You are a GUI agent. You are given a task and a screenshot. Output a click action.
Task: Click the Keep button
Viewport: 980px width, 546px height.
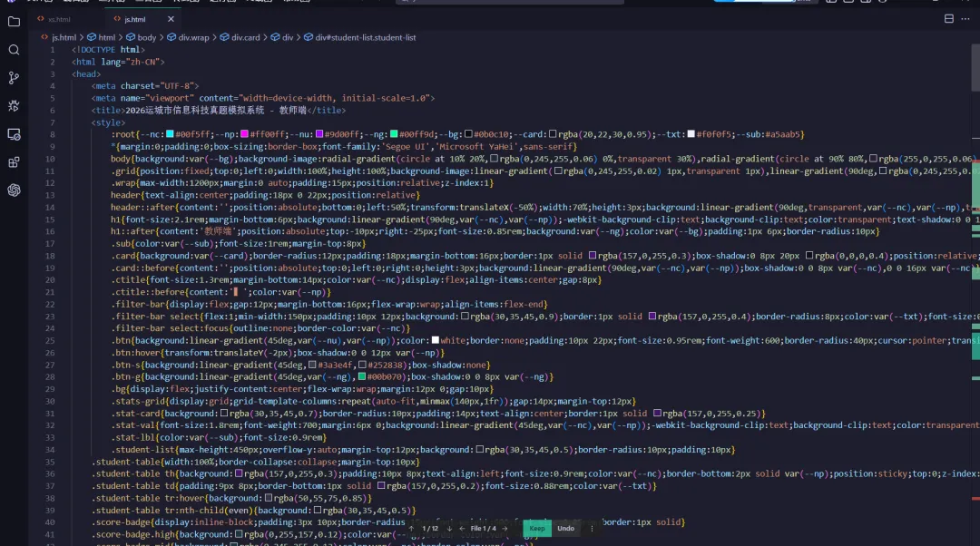click(536, 528)
